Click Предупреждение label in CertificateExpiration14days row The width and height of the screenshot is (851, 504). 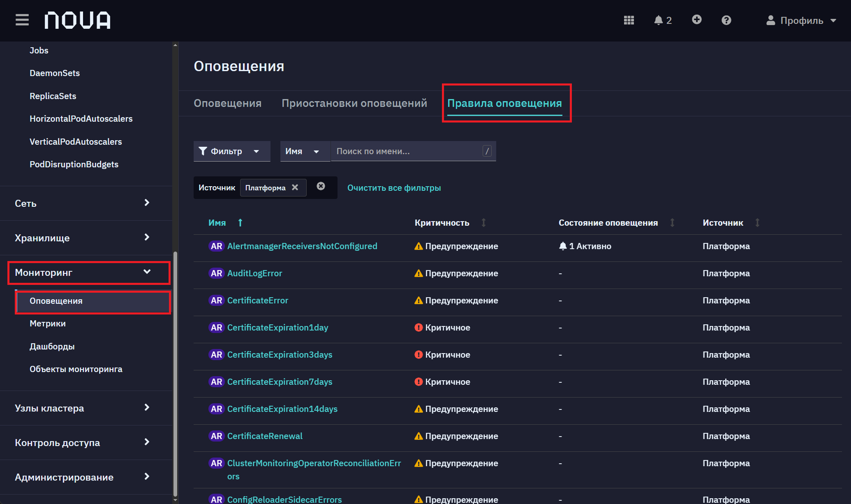point(462,409)
